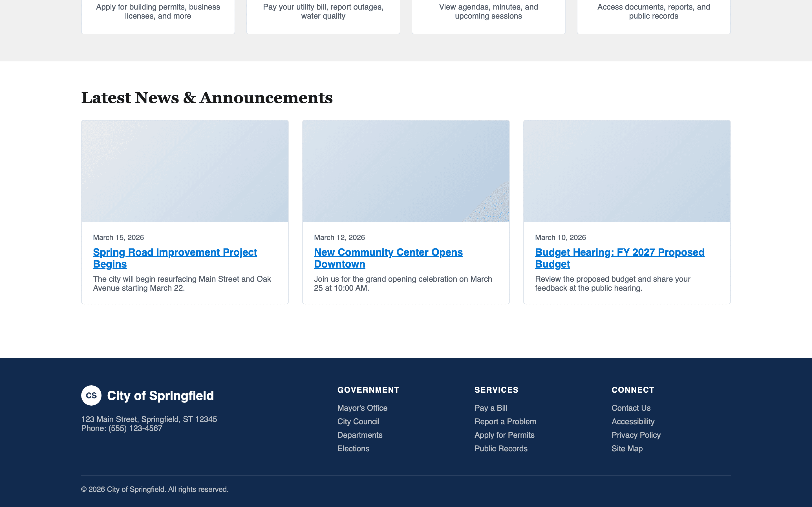The width and height of the screenshot is (812, 507).
Task: Open Apply for Permits in the footer
Action: [x=504, y=435]
